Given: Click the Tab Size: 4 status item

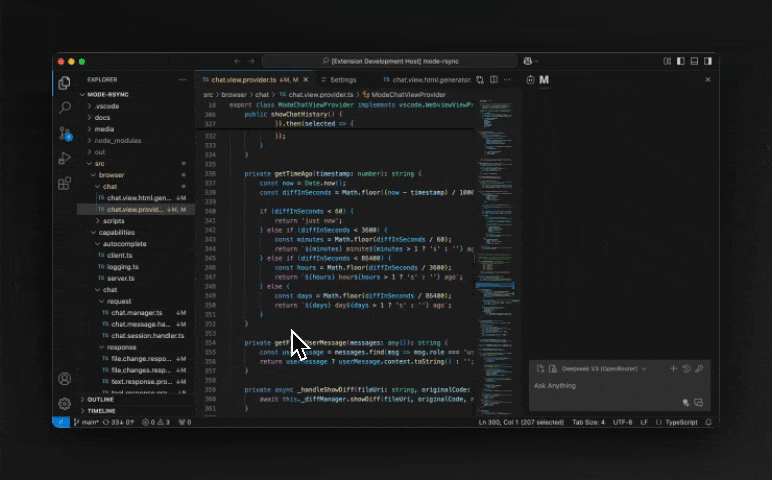Looking at the screenshot, I should coord(588,422).
